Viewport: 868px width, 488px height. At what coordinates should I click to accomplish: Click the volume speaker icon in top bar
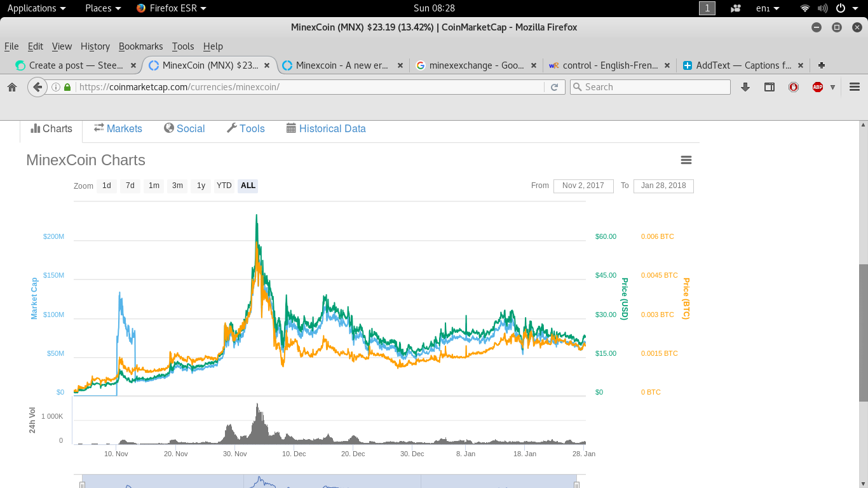click(823, 8)
